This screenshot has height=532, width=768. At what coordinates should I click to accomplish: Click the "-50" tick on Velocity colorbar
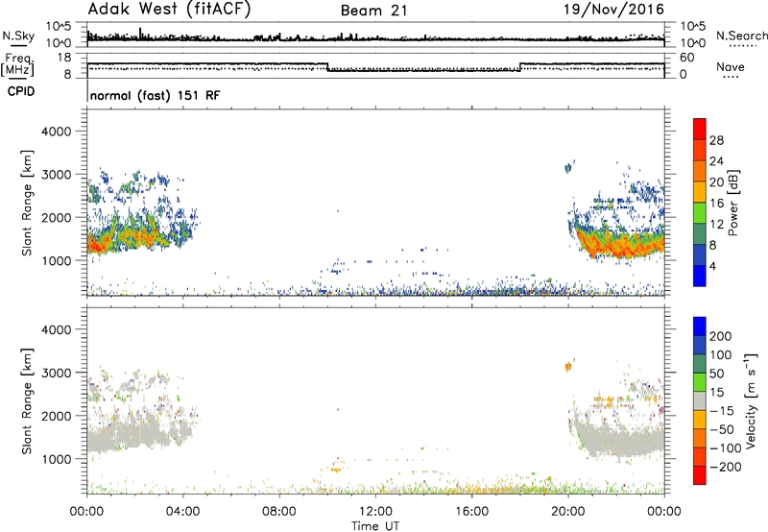[x=722, y=429]
